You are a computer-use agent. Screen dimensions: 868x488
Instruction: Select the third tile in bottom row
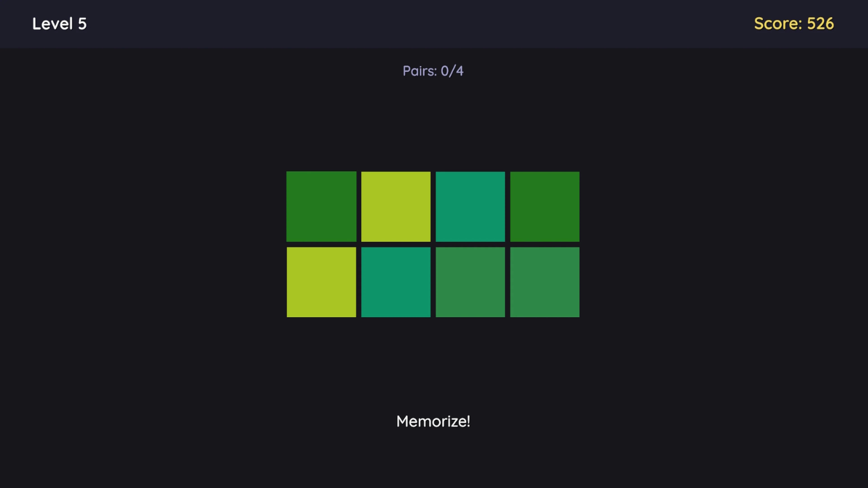click(x=470, y=282)
